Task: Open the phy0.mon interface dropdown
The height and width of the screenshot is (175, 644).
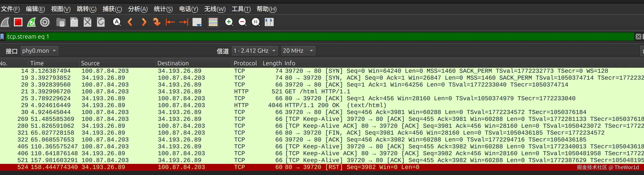Action: click(x=39, y=51)
